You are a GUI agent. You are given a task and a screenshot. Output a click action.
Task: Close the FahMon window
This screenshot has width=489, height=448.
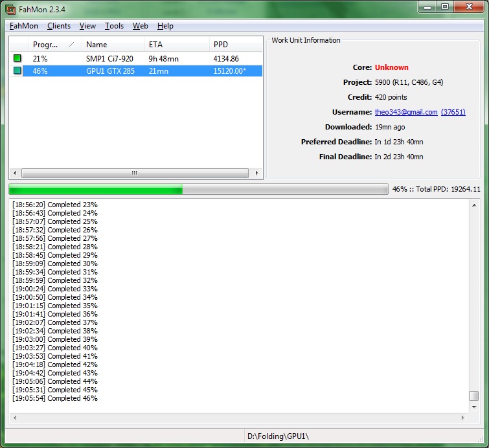pyautogui.click(x=469, y=8)
